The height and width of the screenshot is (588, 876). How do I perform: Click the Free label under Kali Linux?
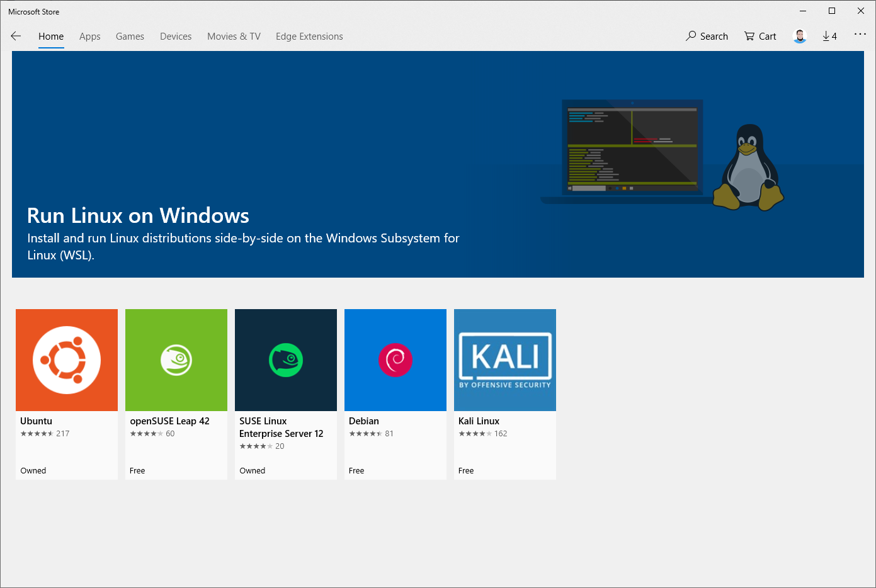coord(466,471)
